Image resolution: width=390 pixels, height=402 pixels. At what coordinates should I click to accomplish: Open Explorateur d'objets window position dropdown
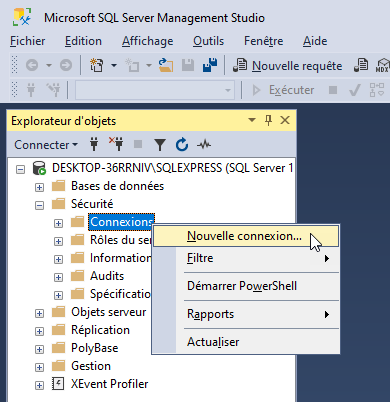click(x=252, y=120)
